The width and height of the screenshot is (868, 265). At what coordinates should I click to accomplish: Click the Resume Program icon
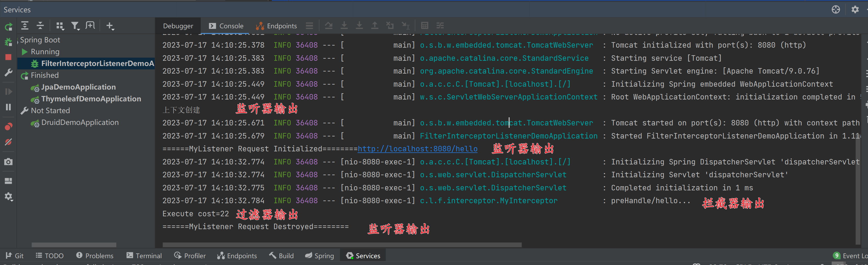pos(8,91)
